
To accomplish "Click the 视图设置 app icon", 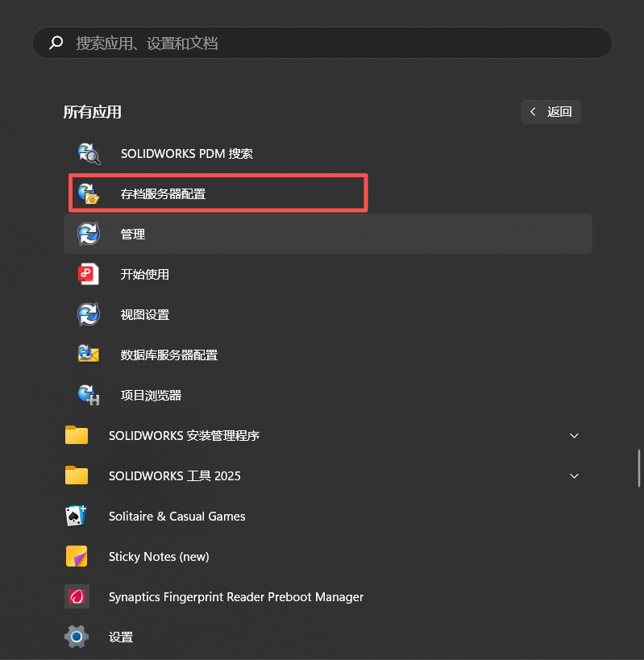I will click(89, 314).
